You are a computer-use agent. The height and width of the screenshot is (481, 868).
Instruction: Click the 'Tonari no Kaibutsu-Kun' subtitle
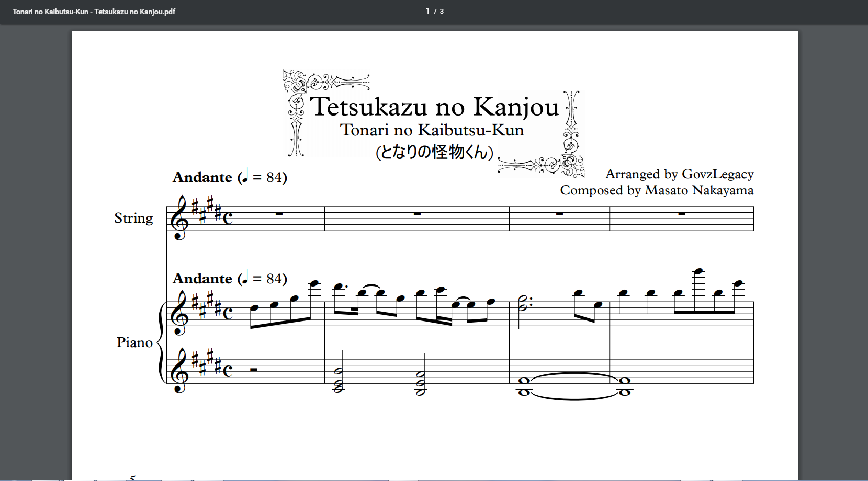tap(432, 130)
